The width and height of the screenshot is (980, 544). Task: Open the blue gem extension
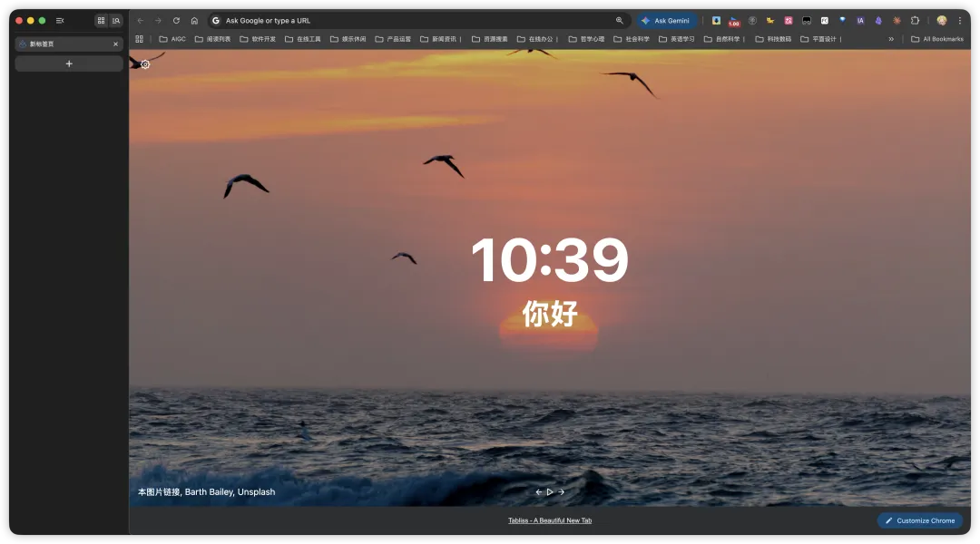point(842,21)
